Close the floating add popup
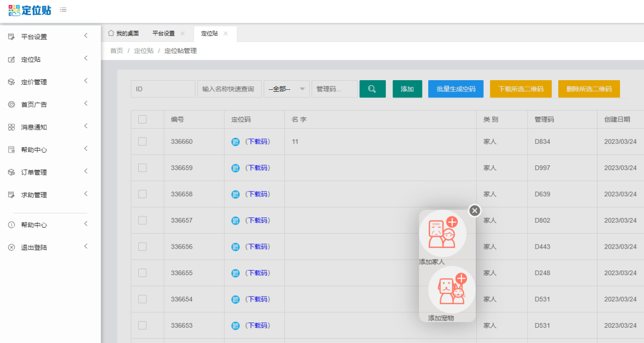The height and width of the screenshot is (343, 644). pos(475,210)
